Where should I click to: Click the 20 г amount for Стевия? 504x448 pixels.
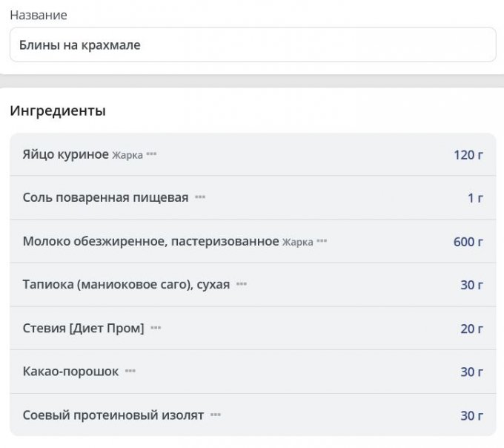pos(471,328)
